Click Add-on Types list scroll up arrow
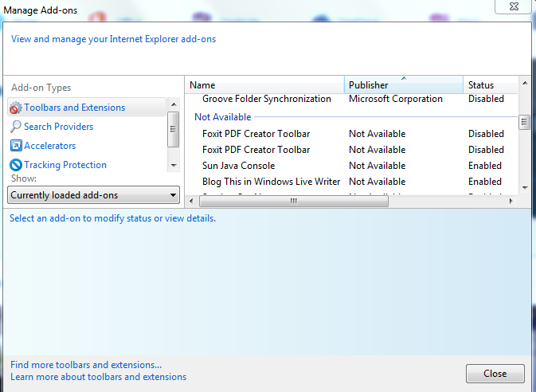The height and width of the screenshot is (392, 536). tap(174, 104)
